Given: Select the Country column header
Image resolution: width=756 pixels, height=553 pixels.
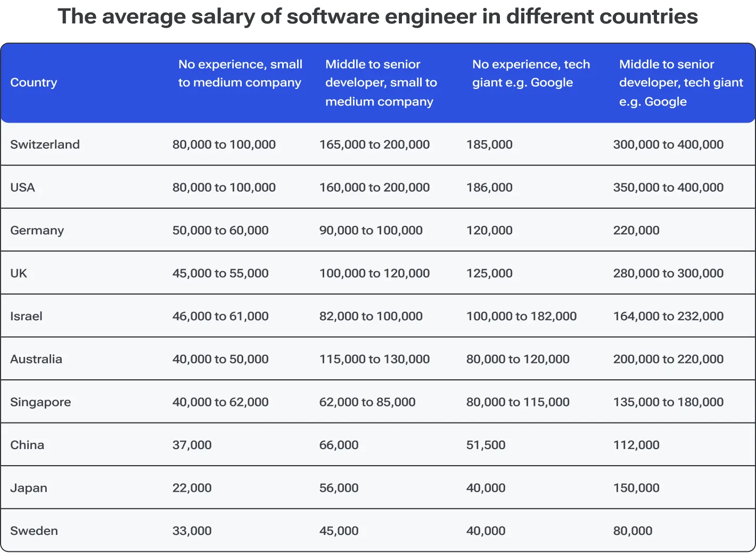Looking at the screenshot, I should pyautogui.click(x=34, y=83).
